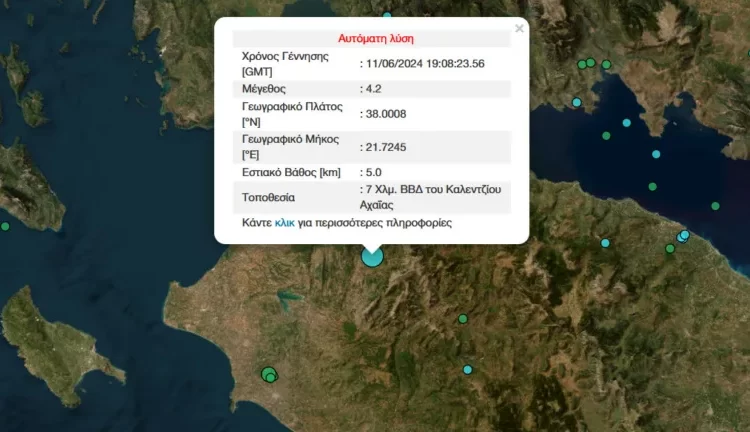Click the location text '7 Χλμ. ΒΒΔ του Καλεντζίου Αχαΐας'
This screenshot has height=432, width=750.
(x=430, y=197)
